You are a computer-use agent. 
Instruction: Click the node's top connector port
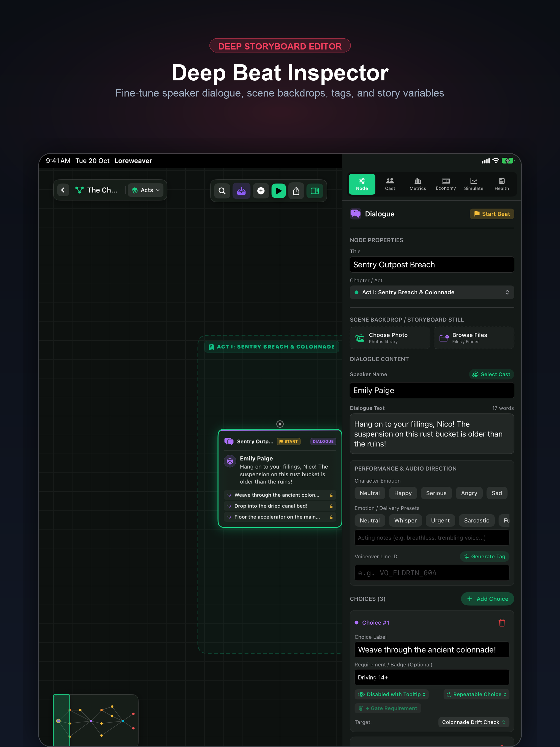[280, 424]
